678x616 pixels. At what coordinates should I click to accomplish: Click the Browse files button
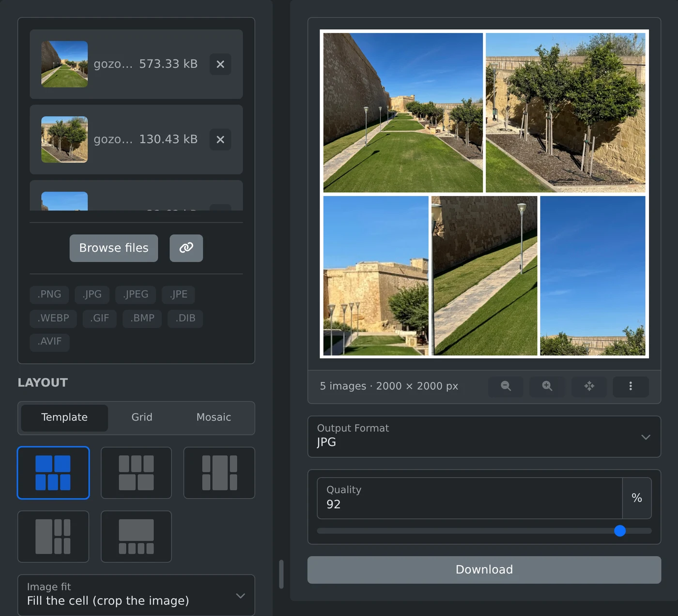114,248
